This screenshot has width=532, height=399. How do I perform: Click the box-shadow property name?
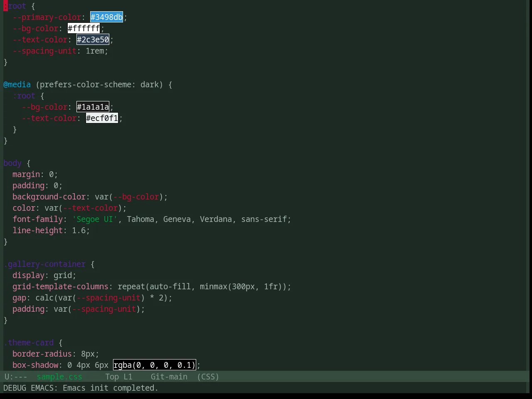35,365
